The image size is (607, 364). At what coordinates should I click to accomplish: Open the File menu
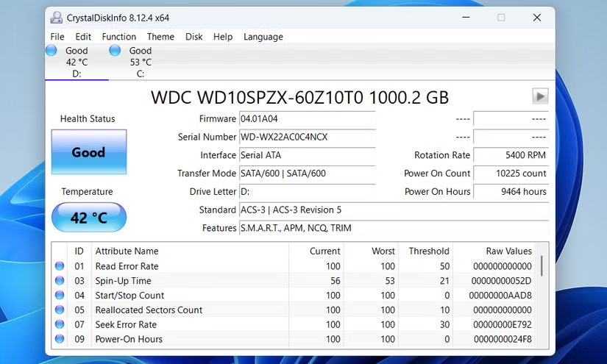pyautogui.click(x=57, y=37)
